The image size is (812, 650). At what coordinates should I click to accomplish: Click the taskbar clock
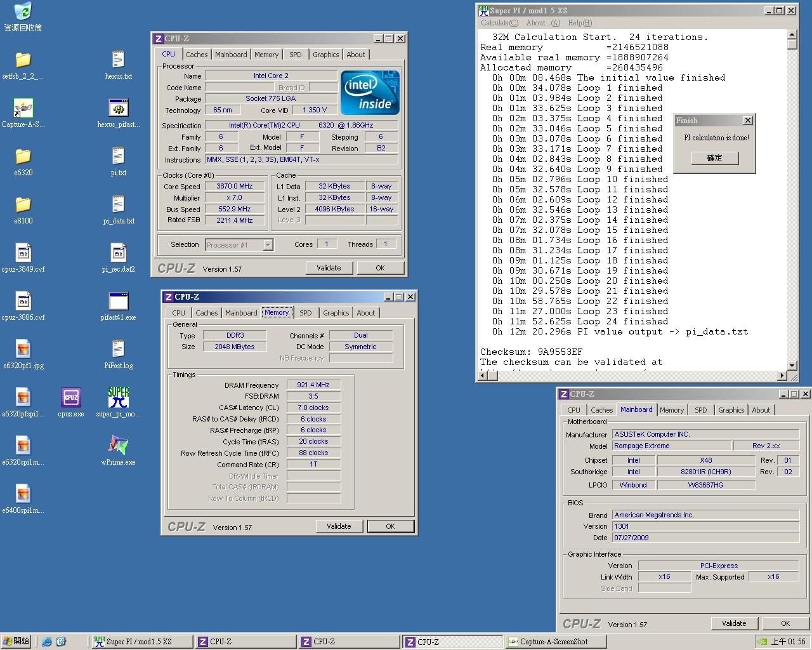(x=788, y=642)
